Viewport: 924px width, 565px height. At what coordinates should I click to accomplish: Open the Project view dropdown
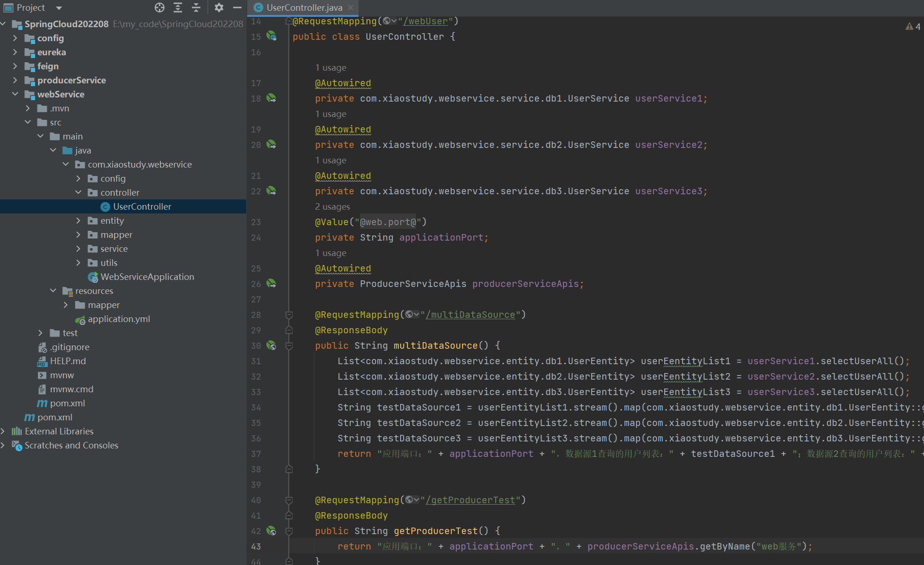59,8
